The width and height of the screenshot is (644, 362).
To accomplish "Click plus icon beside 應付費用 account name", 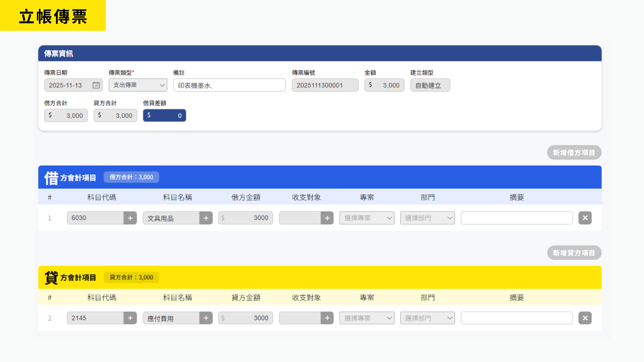I will pyautogui.click(x=206, y=318).
